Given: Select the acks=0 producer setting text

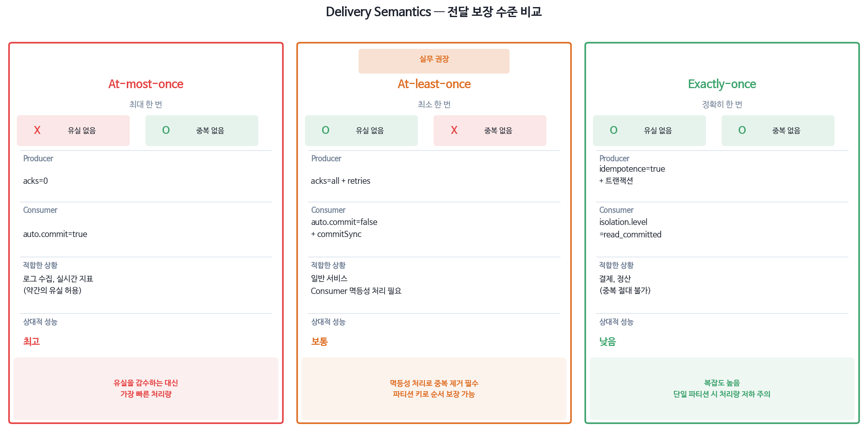Looking at the screenshot, I should pos(35,181).
